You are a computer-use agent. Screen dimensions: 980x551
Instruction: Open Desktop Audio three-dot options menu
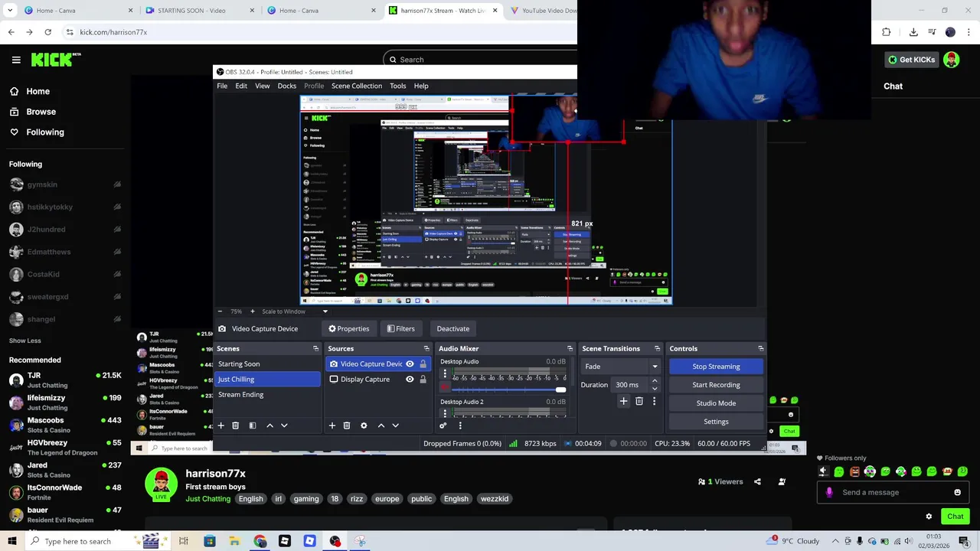tap(445, 374)
